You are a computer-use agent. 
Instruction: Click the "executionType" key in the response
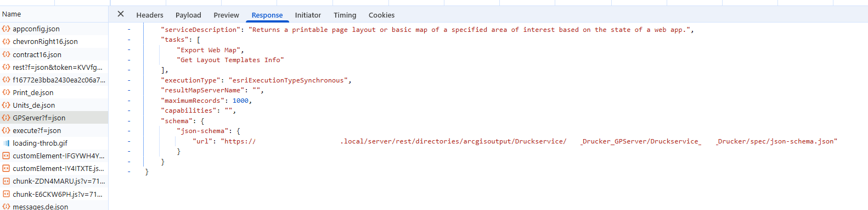190,80
